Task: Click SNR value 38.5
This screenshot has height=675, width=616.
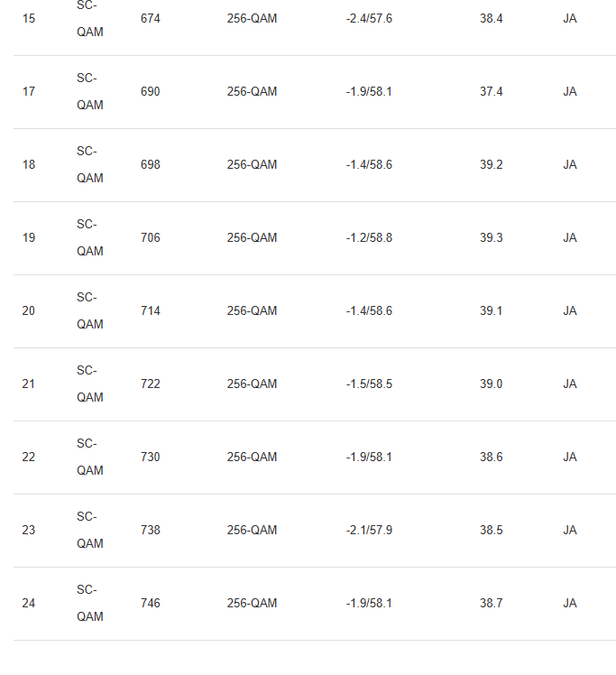Action: pos(492,531)
